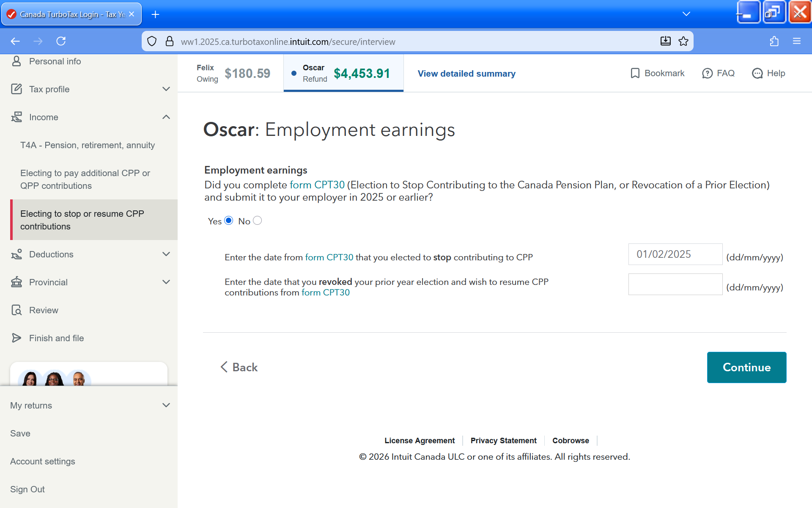
Task: Expand the Deductions section chevron
Action: (166, 254)
